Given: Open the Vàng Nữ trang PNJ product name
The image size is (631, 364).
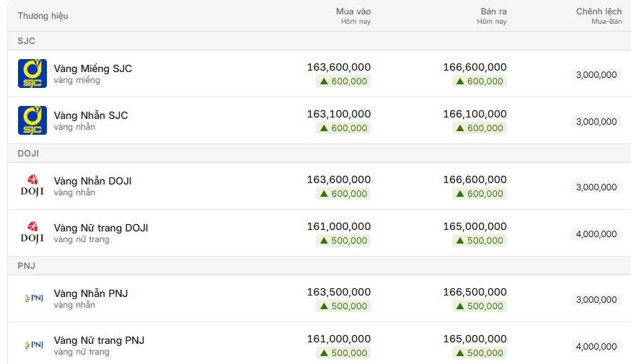Looking at the screenshot, I should click(x=99, y=341).
